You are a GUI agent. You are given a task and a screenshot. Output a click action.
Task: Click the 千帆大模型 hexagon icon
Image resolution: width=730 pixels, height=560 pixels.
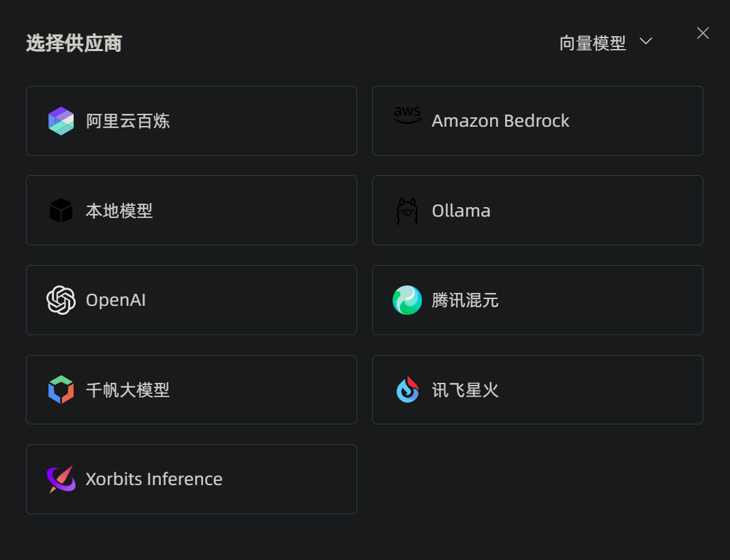61,390
